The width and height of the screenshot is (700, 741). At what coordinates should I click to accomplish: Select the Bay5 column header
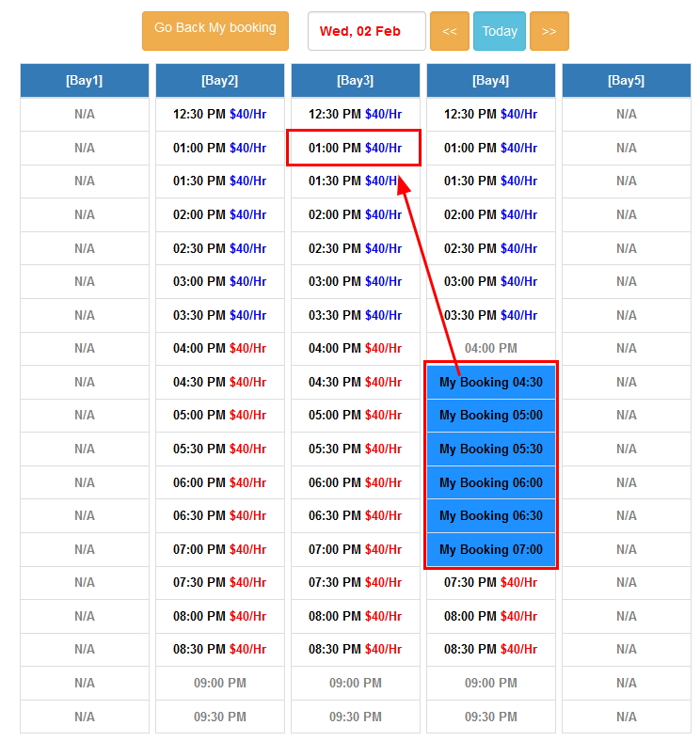pyautogui.click(x=627, y=81)
